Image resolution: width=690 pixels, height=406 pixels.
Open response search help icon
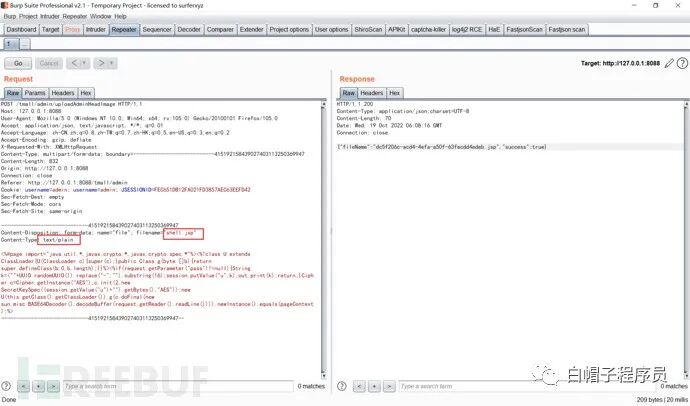pos(342,386)
